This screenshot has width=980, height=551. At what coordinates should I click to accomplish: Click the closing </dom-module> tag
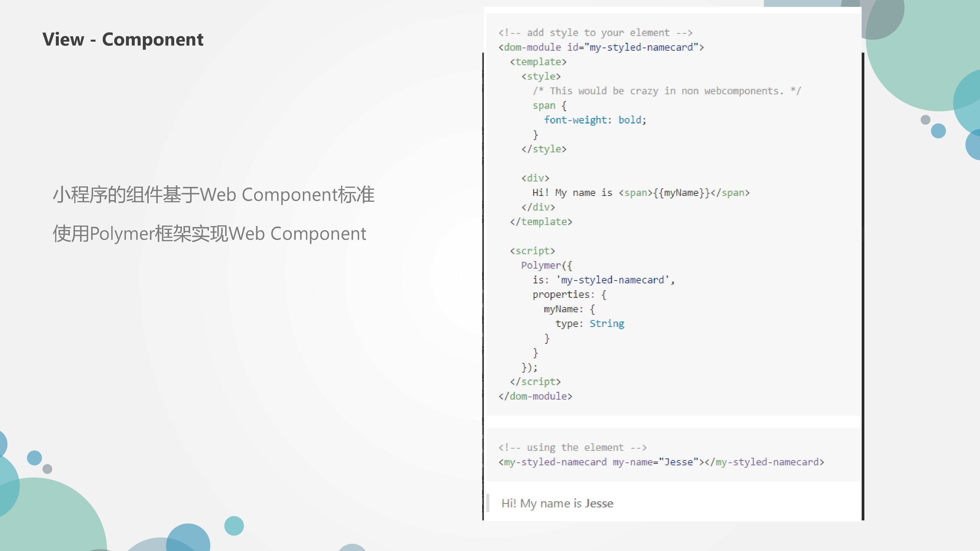(535, 396)
